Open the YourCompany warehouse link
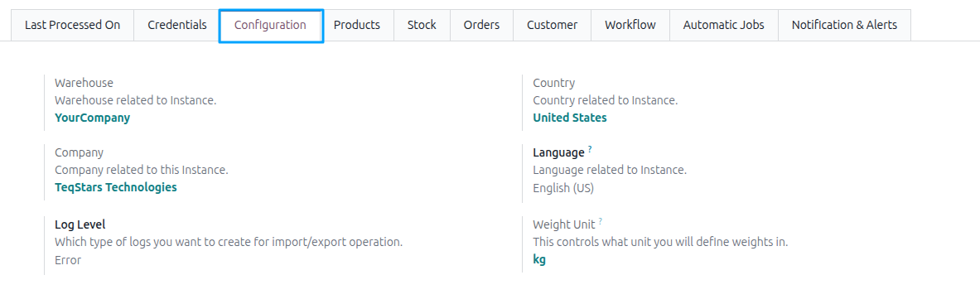The height and width of the screenshot is (304, 980). coord(93,118)
